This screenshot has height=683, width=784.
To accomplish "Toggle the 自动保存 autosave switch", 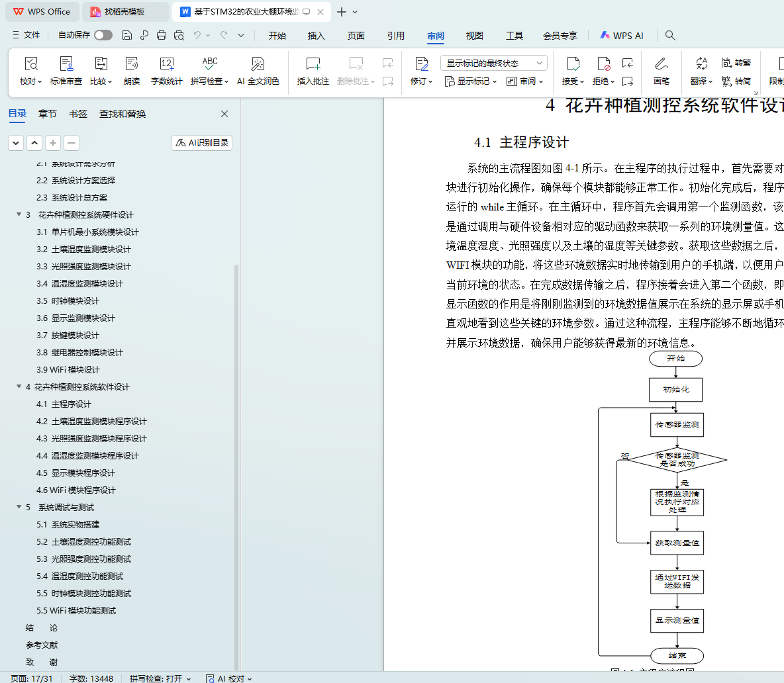I will pos(103,35).
